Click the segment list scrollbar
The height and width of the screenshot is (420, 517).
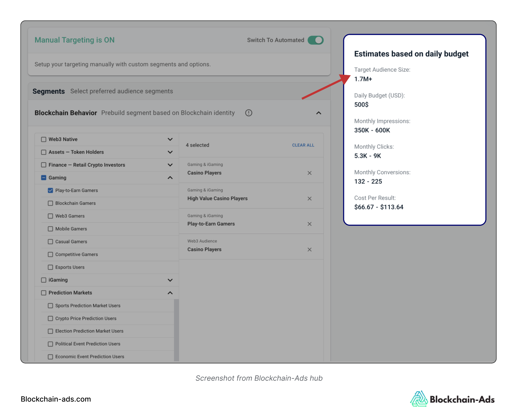tap(176, 330)
